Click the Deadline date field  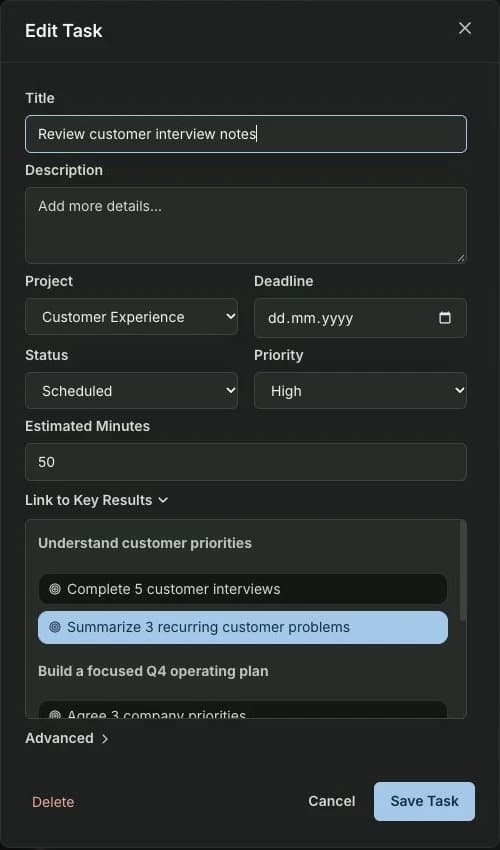click(x=360, y=318)
